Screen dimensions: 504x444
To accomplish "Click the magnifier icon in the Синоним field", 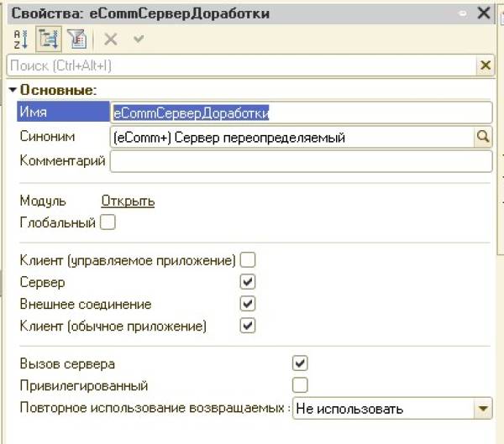I will [484, 136].
